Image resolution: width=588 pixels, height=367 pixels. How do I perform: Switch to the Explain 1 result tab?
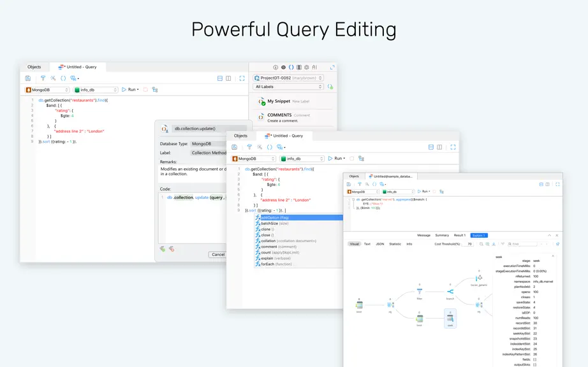coord(479,236)
